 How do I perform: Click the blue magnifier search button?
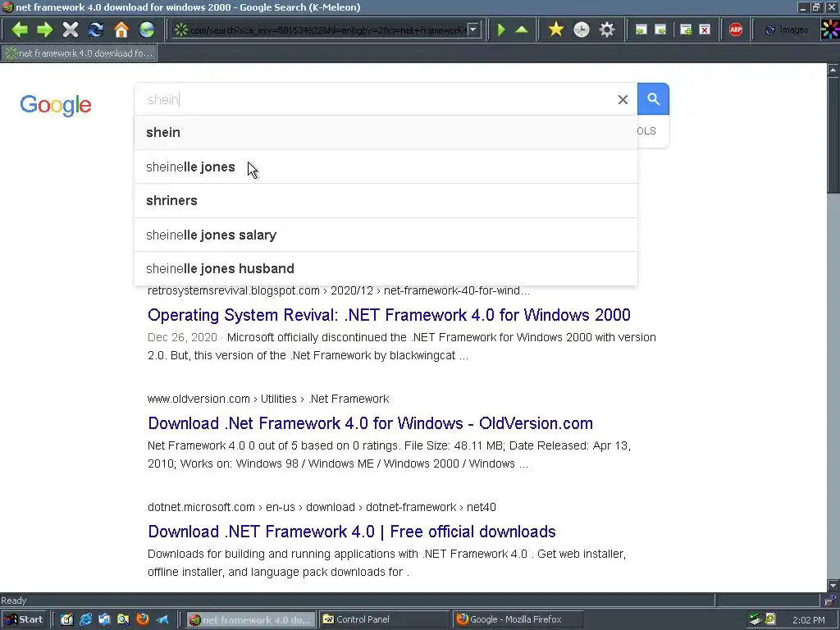(x=653, y=99)
